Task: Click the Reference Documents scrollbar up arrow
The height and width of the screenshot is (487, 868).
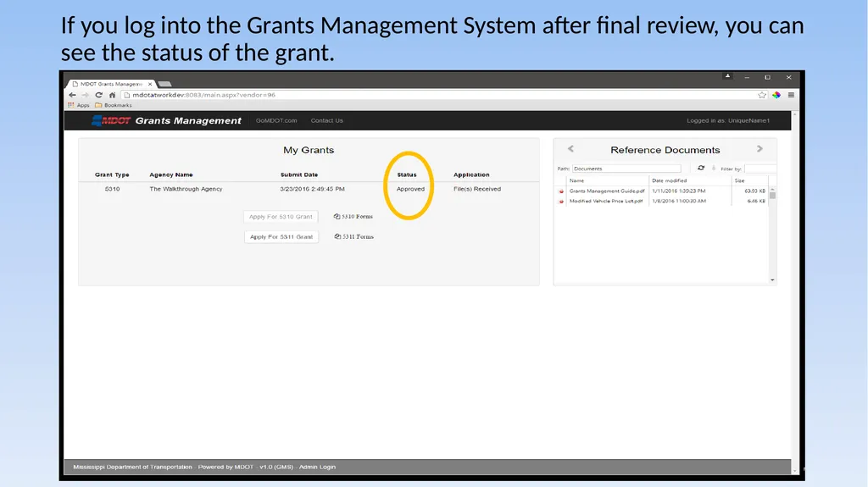Action: 772,189
